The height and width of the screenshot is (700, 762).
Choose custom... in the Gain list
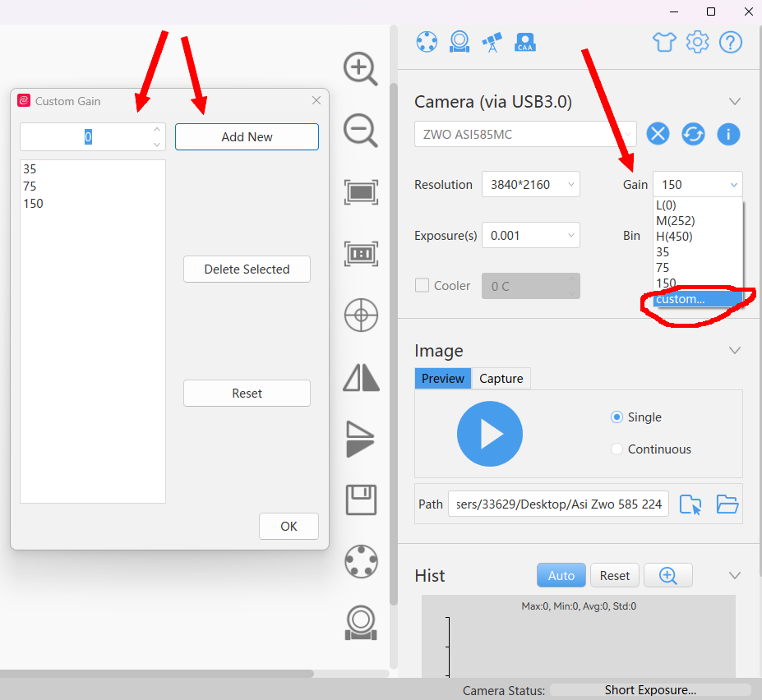pos(697,299)
